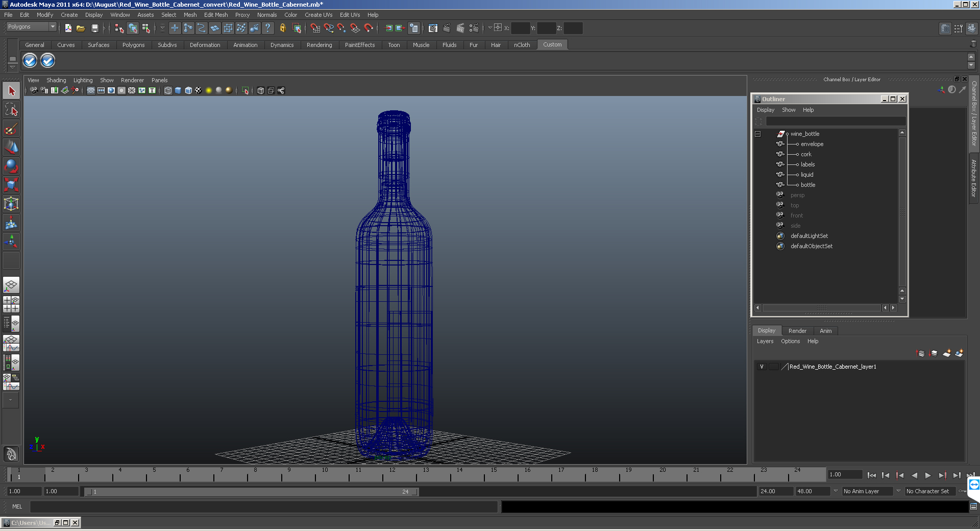Click Create New Layer icon
This screenshot has width=980, height=531.
pyautogui.click(x=947, y=353)
